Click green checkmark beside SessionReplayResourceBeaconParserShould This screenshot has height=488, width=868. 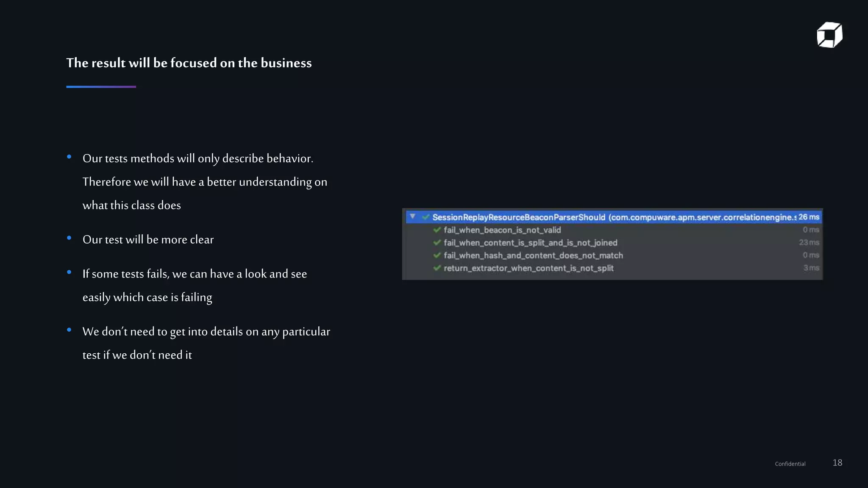[x=426, y=217]
